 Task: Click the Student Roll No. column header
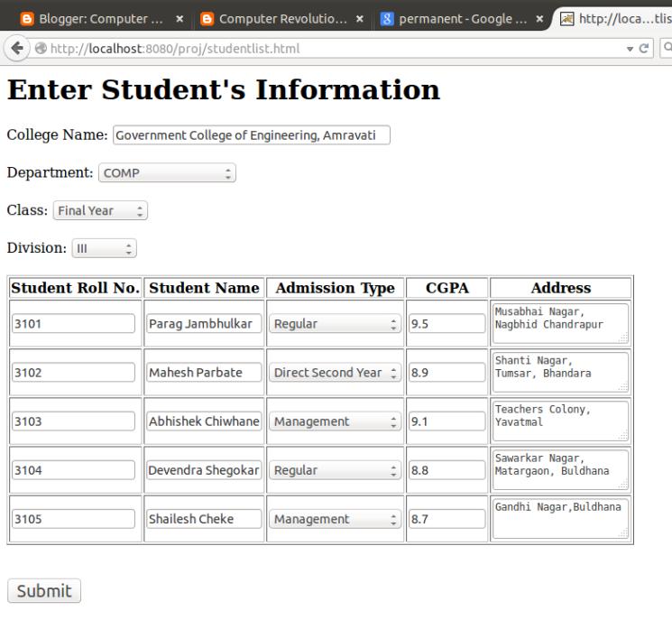pyautogui.click(x=76, y=288)
